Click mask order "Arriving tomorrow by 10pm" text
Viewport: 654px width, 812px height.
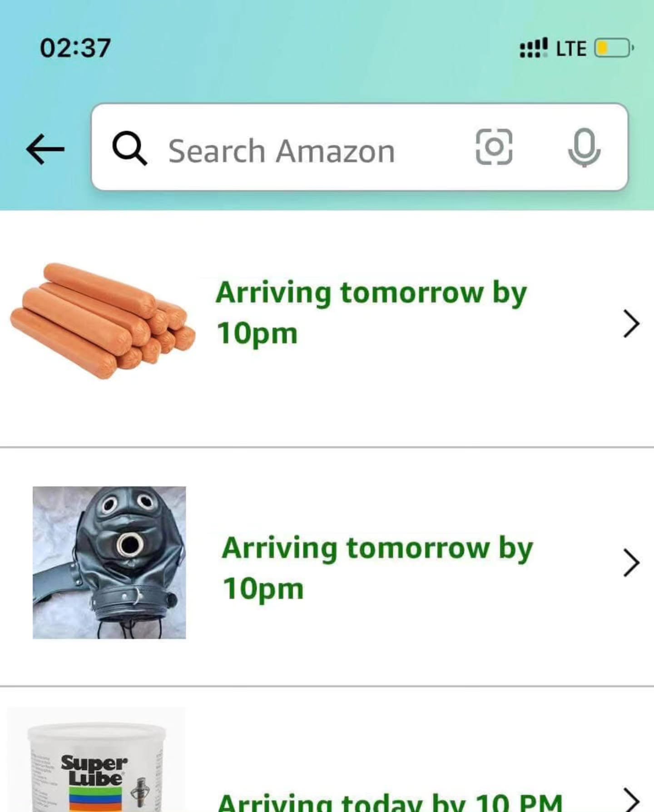377,568
